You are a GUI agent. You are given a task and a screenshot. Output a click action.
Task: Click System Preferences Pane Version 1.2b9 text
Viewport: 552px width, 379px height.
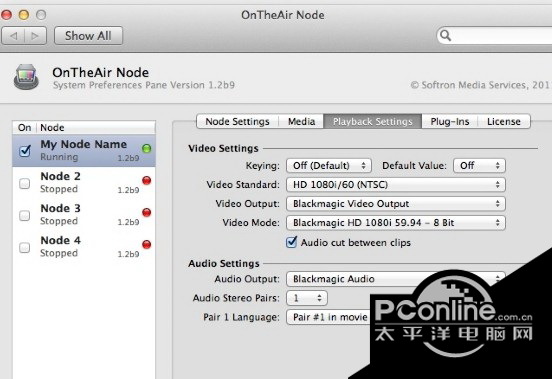coord(144,85)
